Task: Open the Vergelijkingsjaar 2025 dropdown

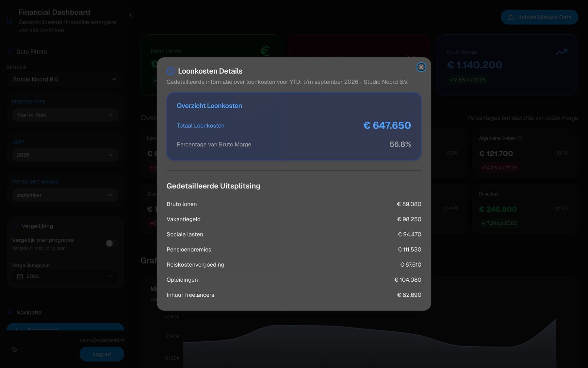Action: [x=65, y=276]
